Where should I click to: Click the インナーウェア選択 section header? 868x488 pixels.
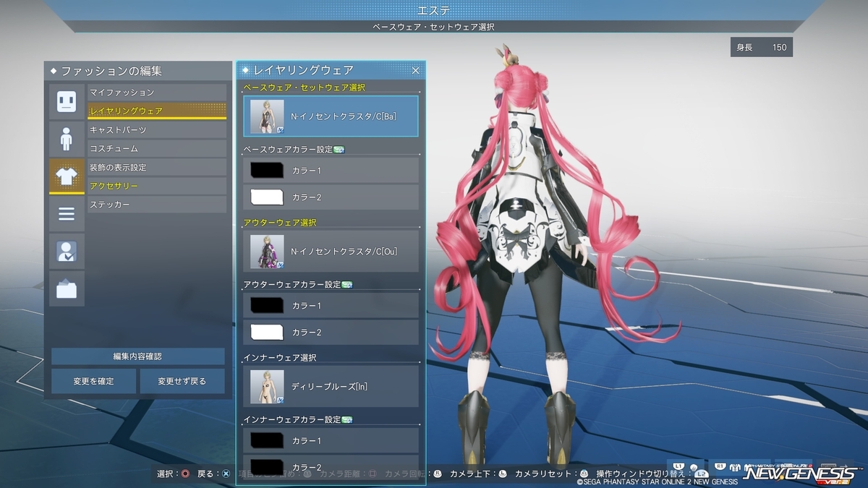(280, 358)
